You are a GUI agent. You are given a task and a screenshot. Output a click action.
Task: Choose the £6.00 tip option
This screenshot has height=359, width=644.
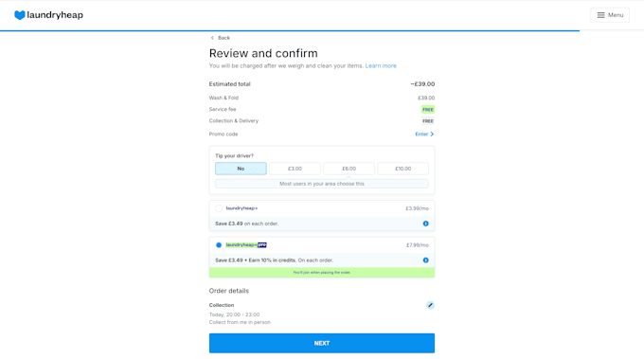click(349, 169)
